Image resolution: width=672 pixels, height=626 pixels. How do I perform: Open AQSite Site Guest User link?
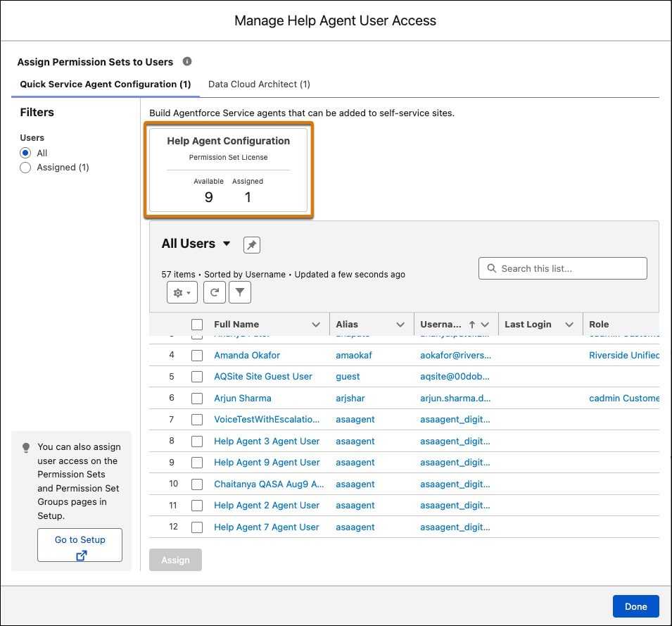point(263,377)
